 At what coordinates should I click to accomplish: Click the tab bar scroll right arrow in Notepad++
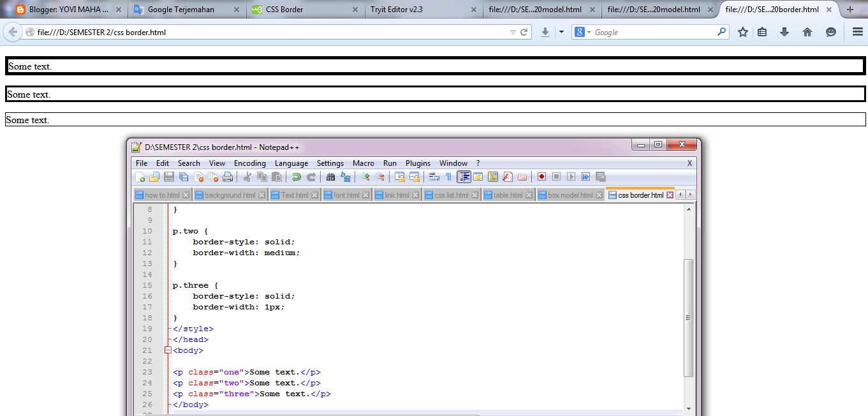coord(690,195)
